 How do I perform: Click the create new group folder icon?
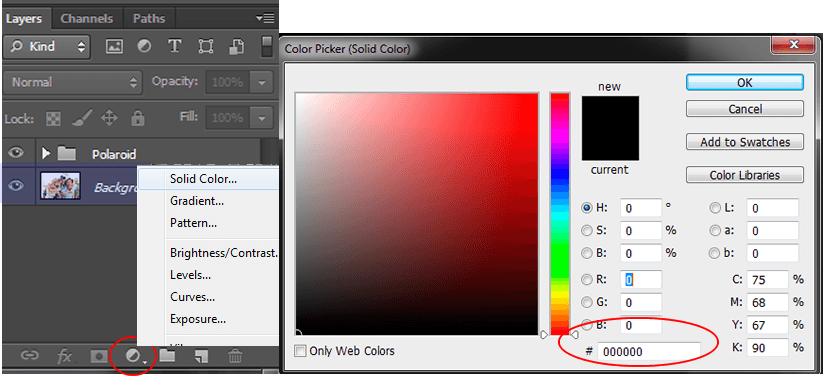167,356
